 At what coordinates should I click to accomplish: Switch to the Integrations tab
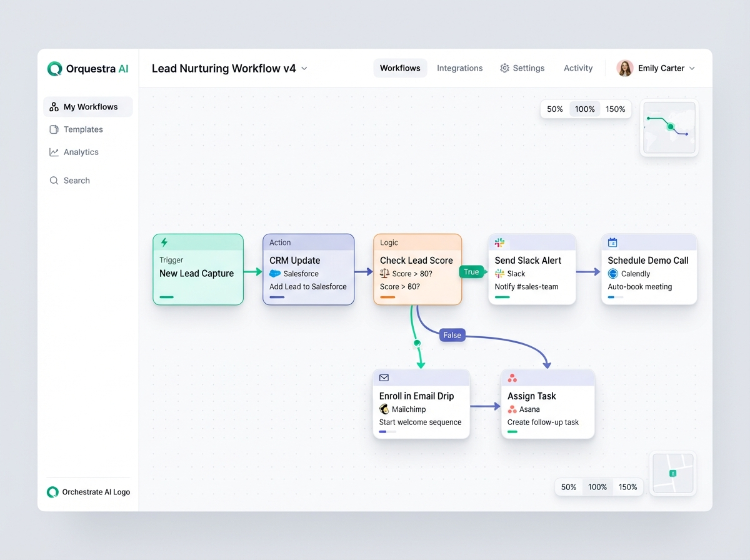(x=460, y=68)
